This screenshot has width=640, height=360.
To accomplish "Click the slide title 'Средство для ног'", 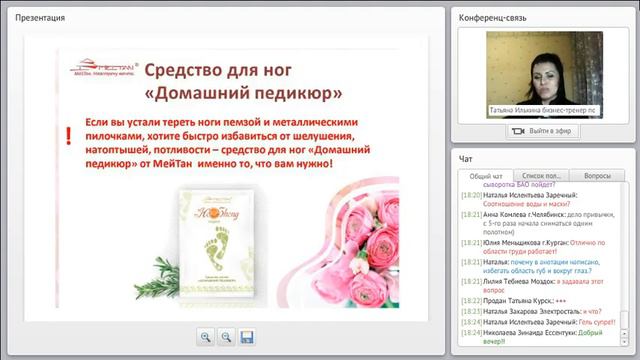I will [218, 70].
